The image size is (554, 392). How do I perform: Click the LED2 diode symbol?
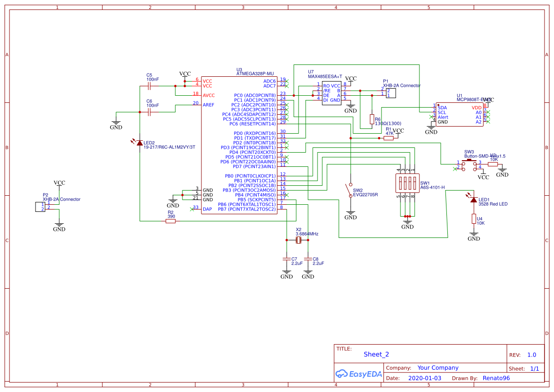tap(140, 143)
